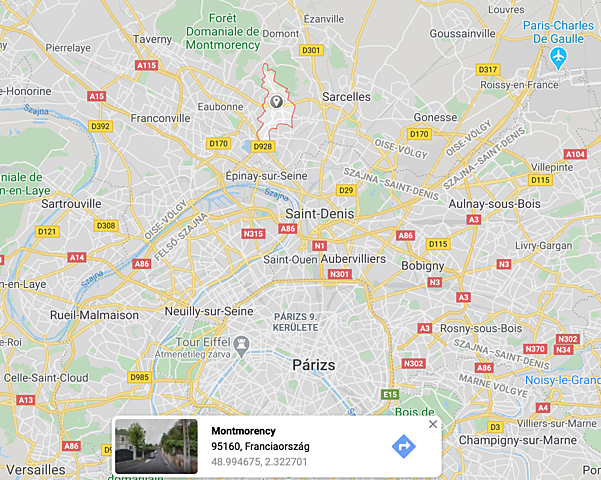Screen dimensions: 601x480
Task: Click the D928 road badge
Action: [x=263, y=146]
